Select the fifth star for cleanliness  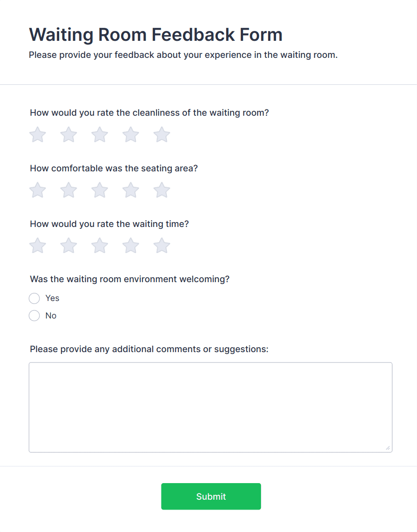click(x=162, y=135)
